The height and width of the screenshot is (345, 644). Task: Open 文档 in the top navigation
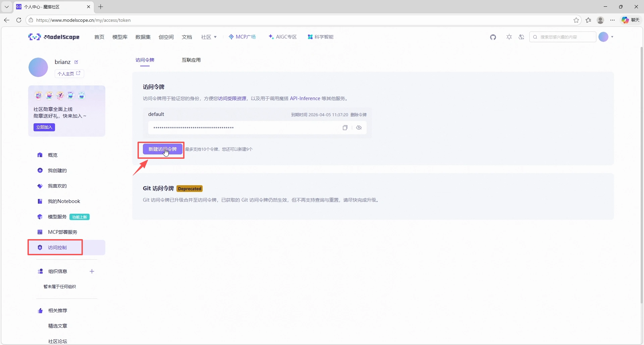pyautogui.click(x=187, y=37)
